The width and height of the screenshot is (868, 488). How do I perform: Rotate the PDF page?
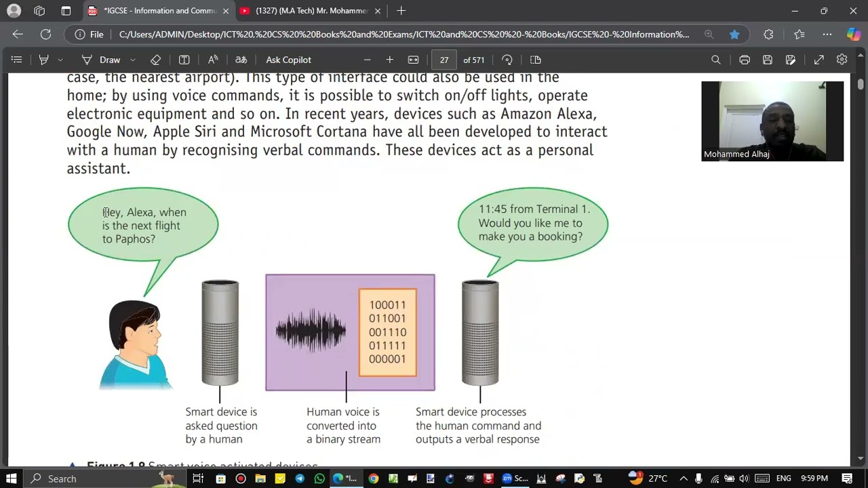coord(507,60)
